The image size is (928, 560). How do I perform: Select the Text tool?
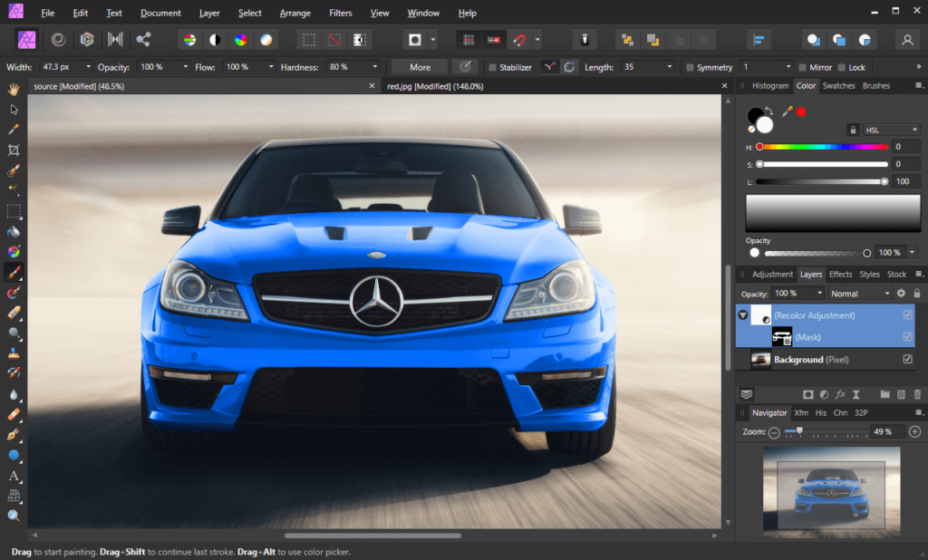pos(12,476)
